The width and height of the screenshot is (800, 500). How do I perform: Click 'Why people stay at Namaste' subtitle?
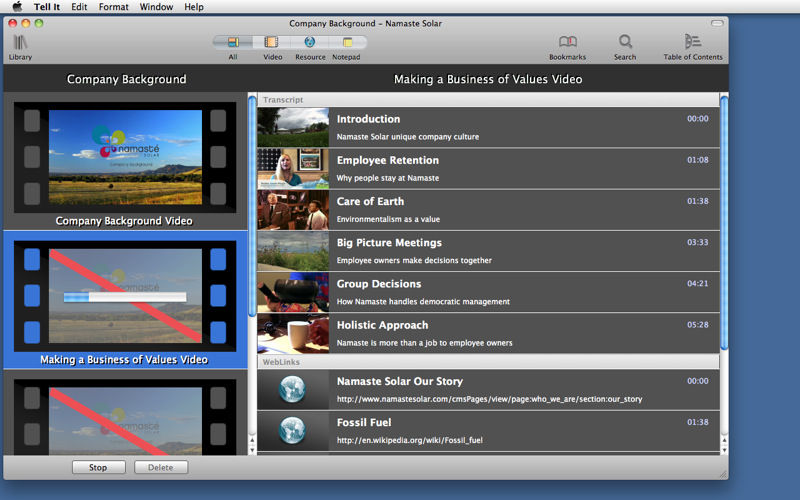click(388, 178)
